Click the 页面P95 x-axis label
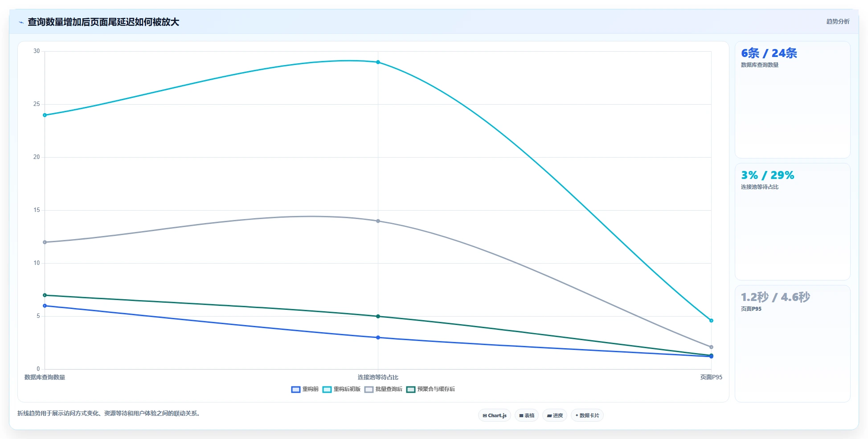Viewport: 868px width, 439px height. (x=711, y=377)
